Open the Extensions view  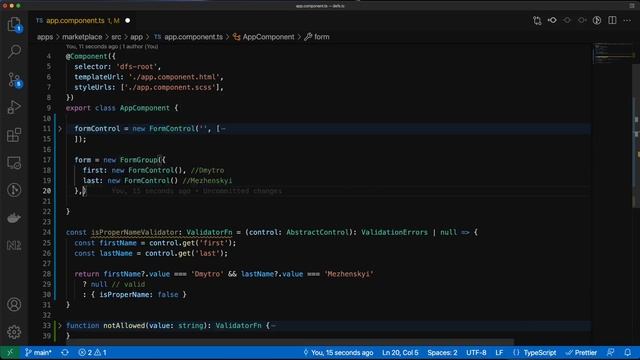[x=14, y=135]
